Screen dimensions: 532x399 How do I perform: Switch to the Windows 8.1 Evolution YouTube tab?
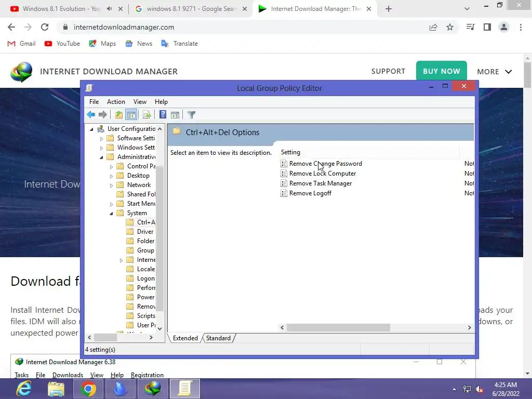(x=61, y=9)
